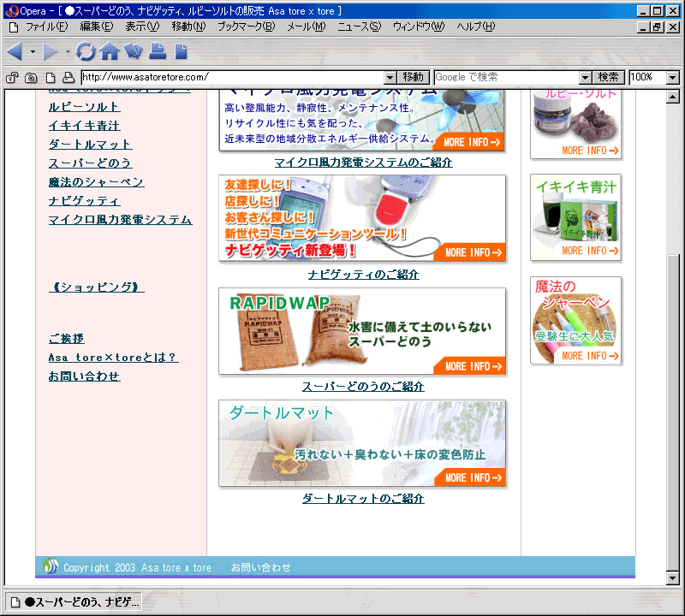Click the ナビゲッティ新登場 phone banner
Viewport: 685px width, 616px height.
(362, 218)
